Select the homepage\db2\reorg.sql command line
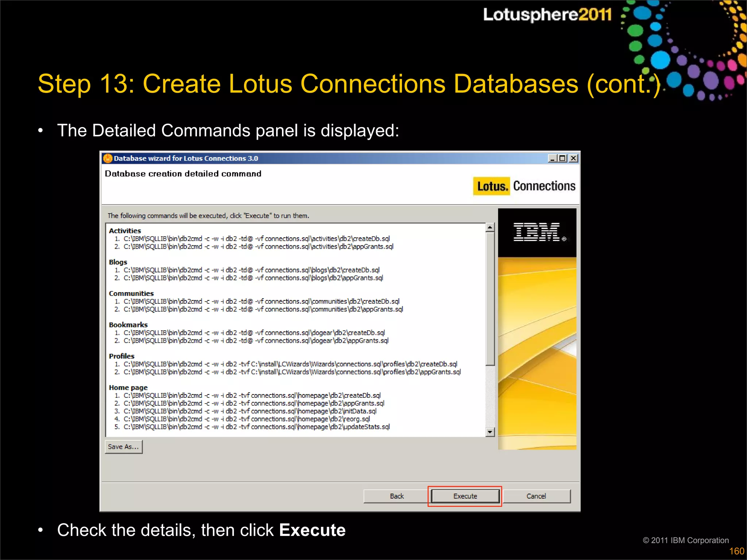 242,419
